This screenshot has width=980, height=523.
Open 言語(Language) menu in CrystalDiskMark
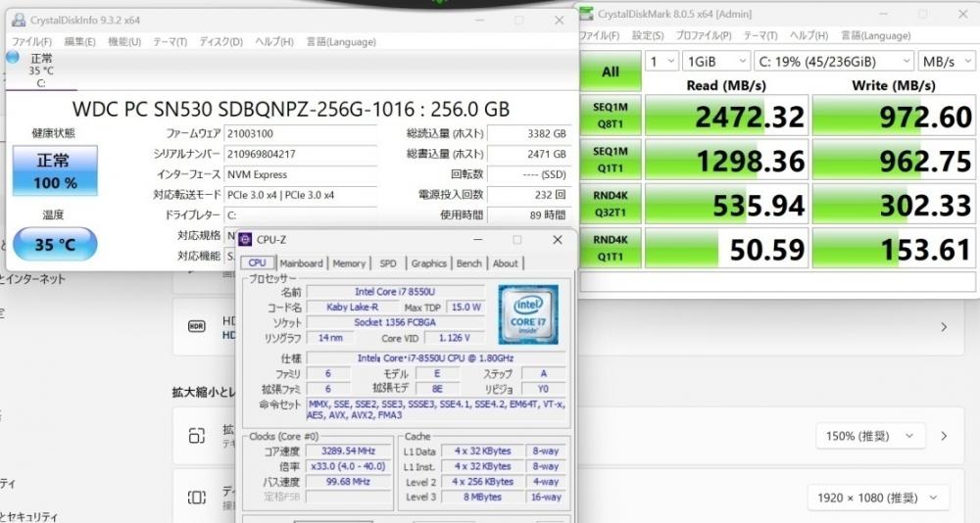point(875,35)
